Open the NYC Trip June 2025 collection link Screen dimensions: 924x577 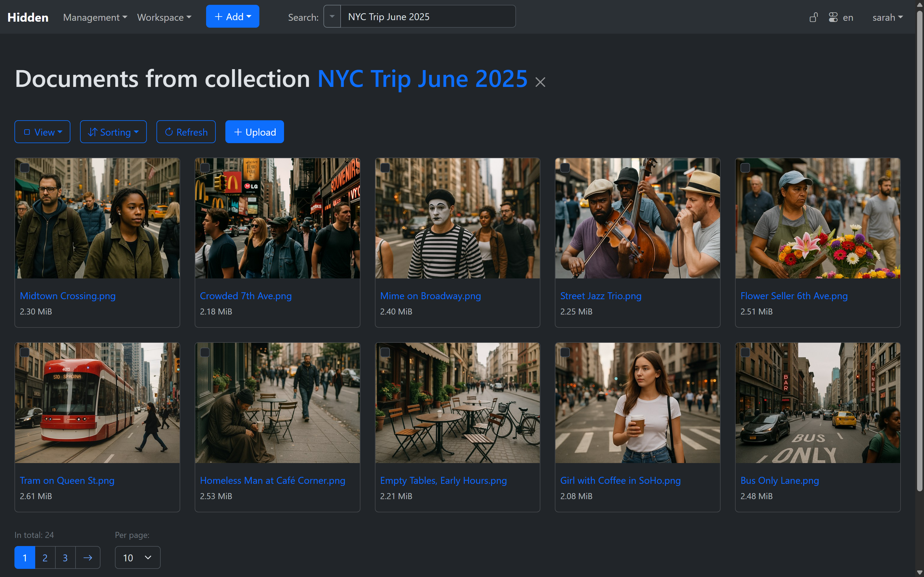(x=422, y=79)
